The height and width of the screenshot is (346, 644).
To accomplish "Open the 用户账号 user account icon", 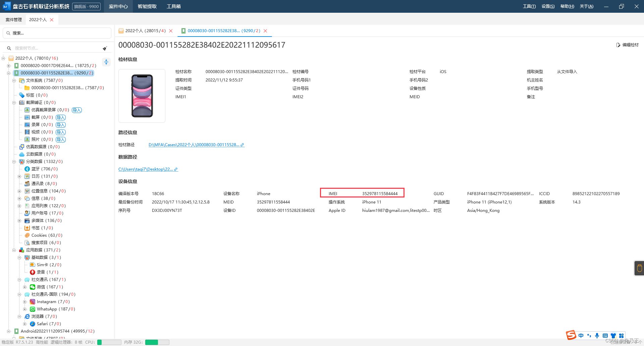I will 27,213.
